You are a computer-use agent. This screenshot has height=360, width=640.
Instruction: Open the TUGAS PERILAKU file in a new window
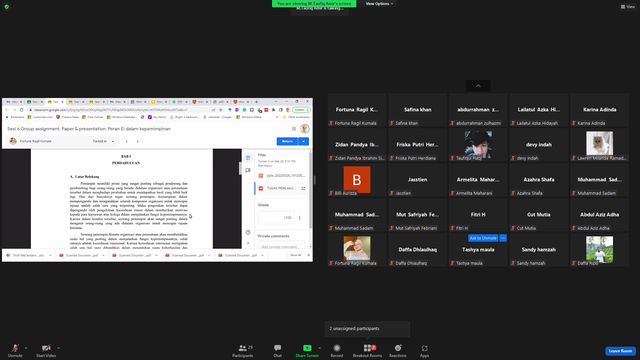pyautogui.click(x=303, y=188)
